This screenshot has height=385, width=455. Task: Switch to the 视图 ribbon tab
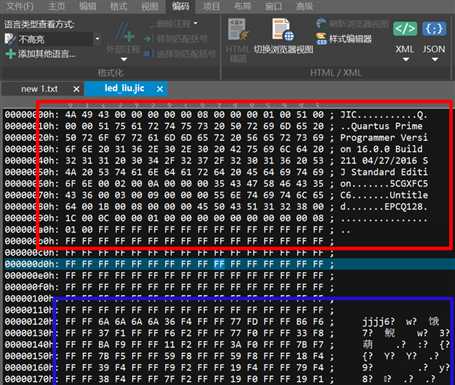point(150,6)
